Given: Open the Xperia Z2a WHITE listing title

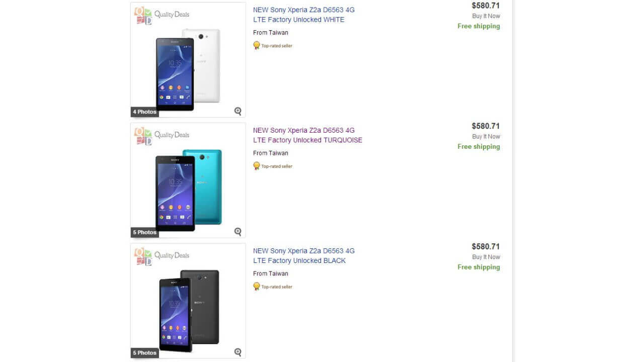Looking at the screenshot, I should click(x=303, y=15).
